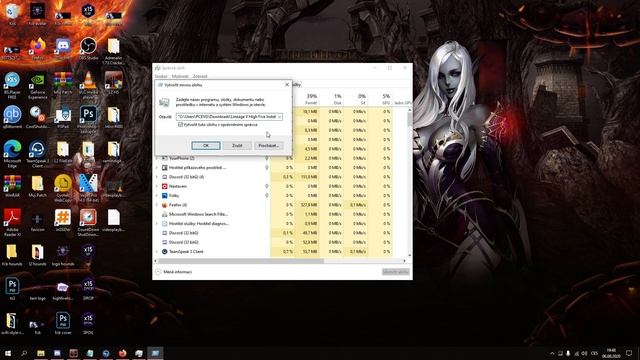Select the CoolShutdown clock desktop icon
640x360 pixels.
click(x=38, y=118)
